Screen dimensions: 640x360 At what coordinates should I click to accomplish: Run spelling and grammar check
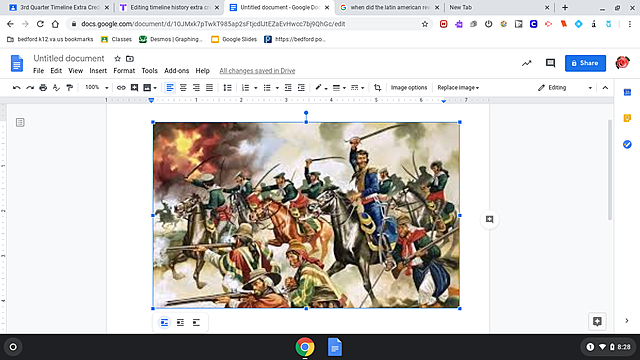pos(56,87)
